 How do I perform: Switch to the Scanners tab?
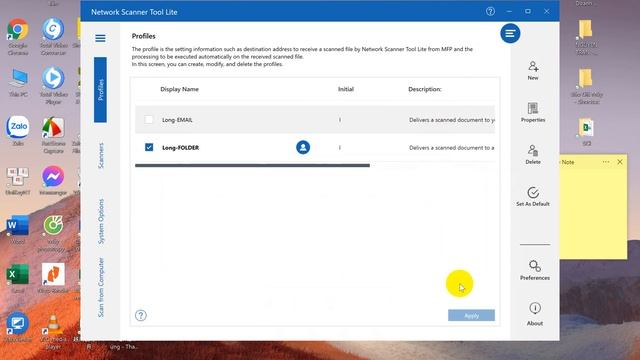101,156
